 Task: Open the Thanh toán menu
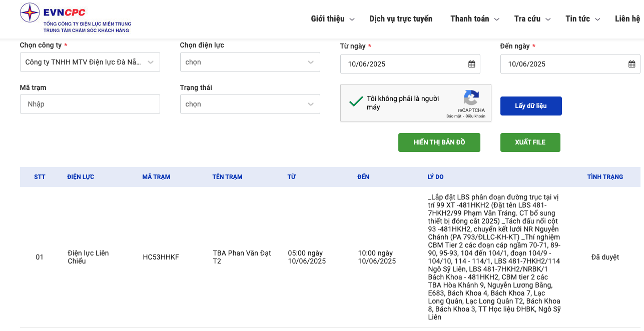click(474, 19)
